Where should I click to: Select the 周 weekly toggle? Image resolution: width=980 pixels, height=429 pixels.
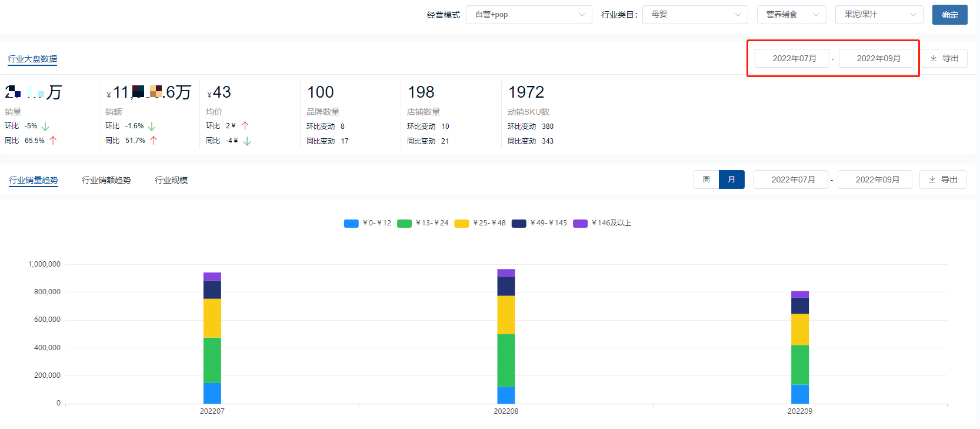(x=706, y=179)
